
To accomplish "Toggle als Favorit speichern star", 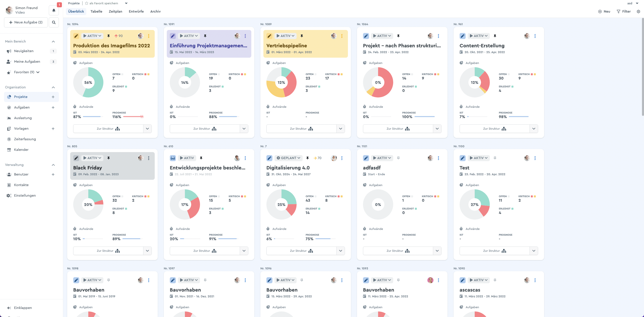I will click(x=87, y=3).
